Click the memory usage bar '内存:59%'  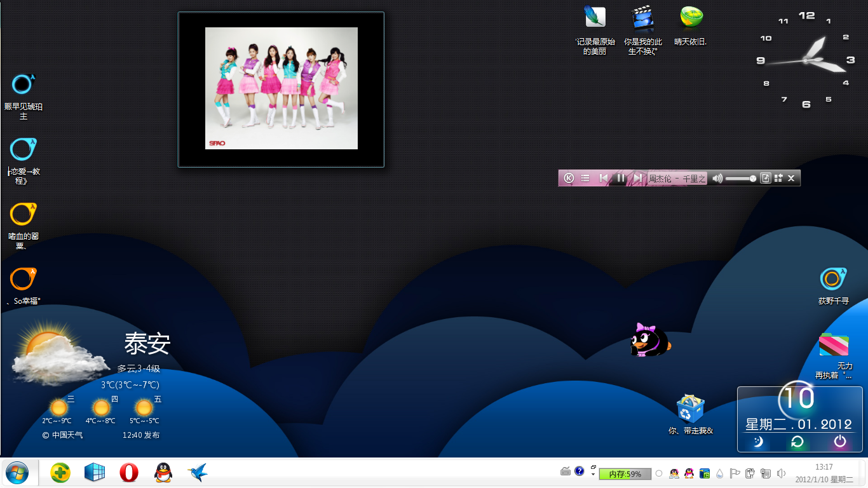(625, 474)
